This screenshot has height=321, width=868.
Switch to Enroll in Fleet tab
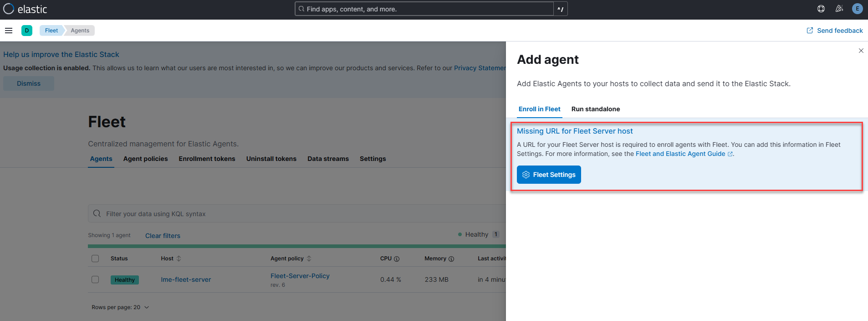pyautogui.click(x=540, y=109)
